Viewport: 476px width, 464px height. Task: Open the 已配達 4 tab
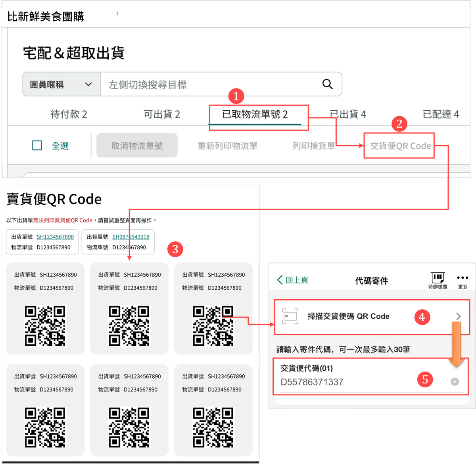tap(441, 114)
